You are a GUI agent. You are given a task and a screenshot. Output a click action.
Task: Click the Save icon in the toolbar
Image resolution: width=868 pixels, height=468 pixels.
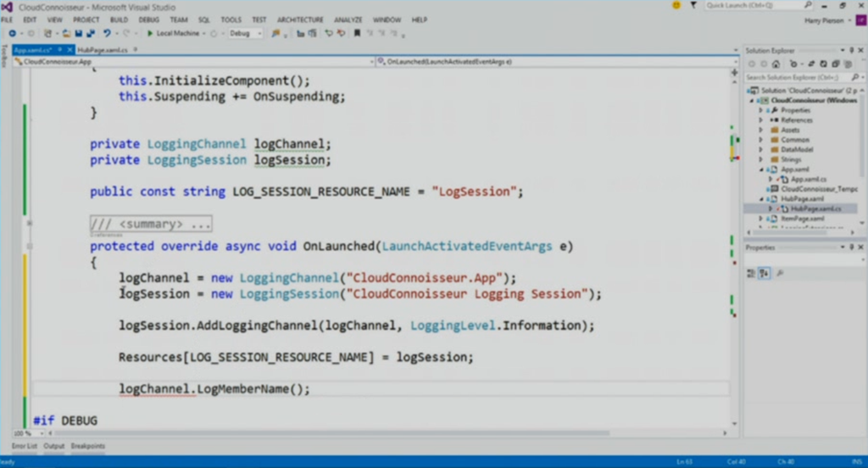(79, 33)
